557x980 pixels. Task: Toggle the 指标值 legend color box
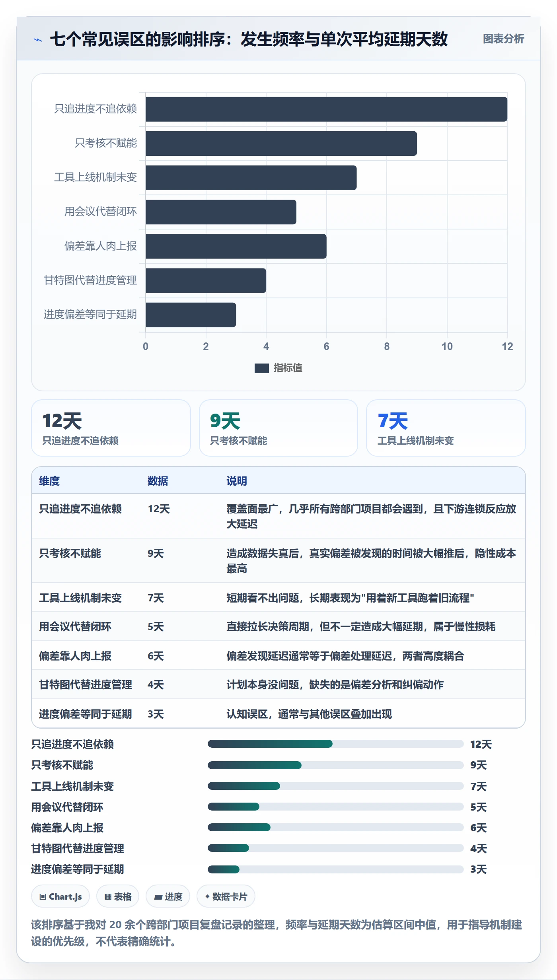(261, 368)
